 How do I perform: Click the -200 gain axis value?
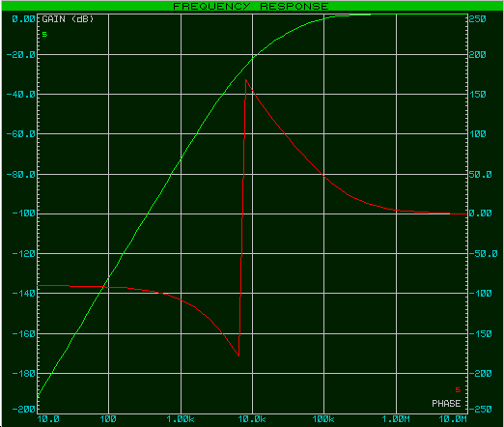[23, 410]
